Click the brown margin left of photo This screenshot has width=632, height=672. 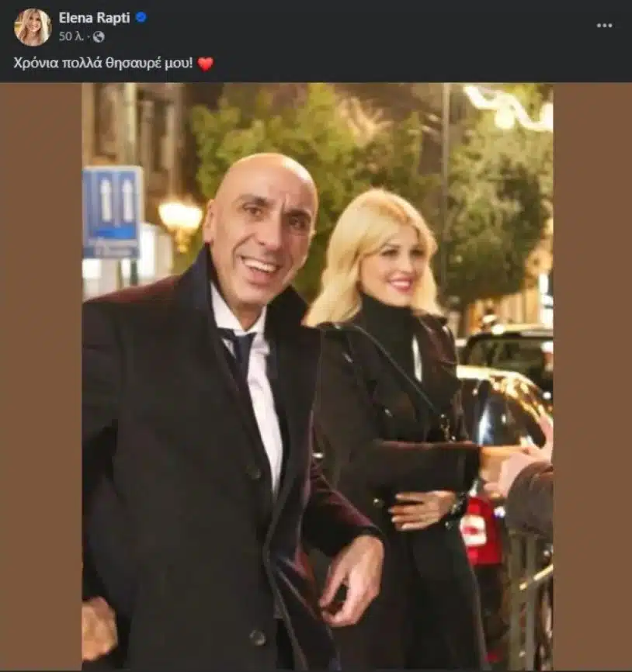click(41, 376)
